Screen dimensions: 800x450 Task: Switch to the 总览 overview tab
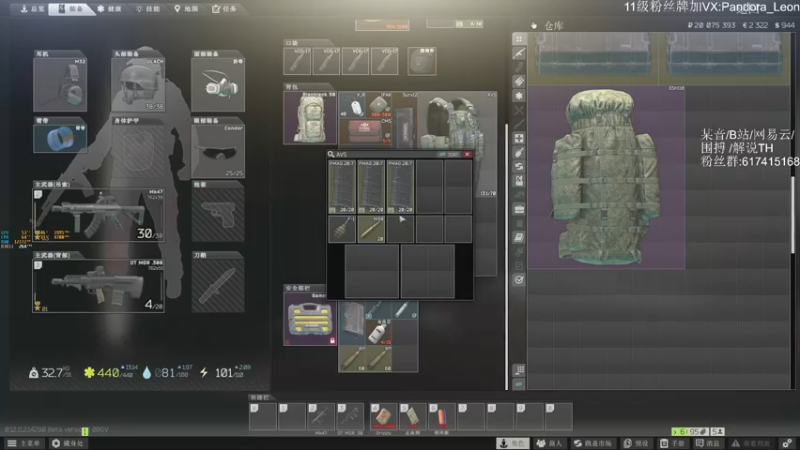pyautogui.click(x=32, y=9)
